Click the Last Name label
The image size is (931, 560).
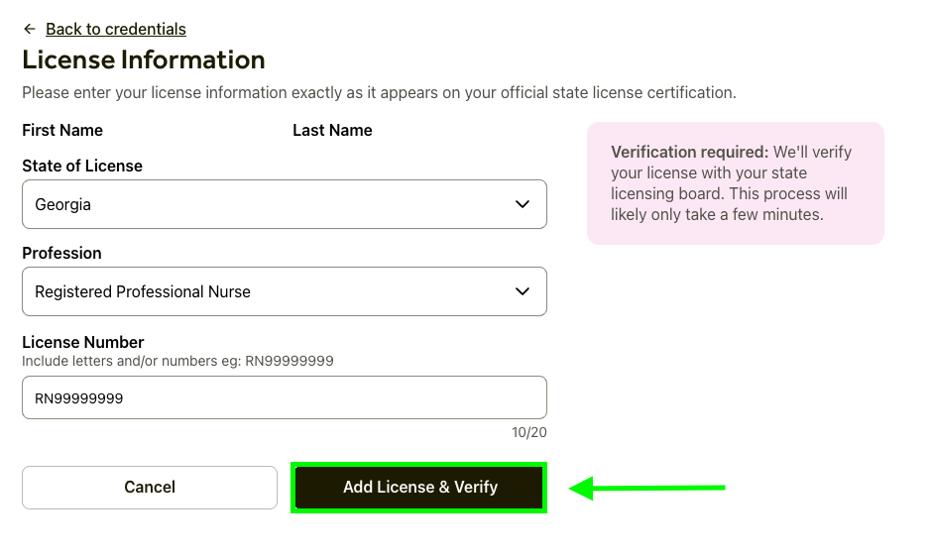332,130
